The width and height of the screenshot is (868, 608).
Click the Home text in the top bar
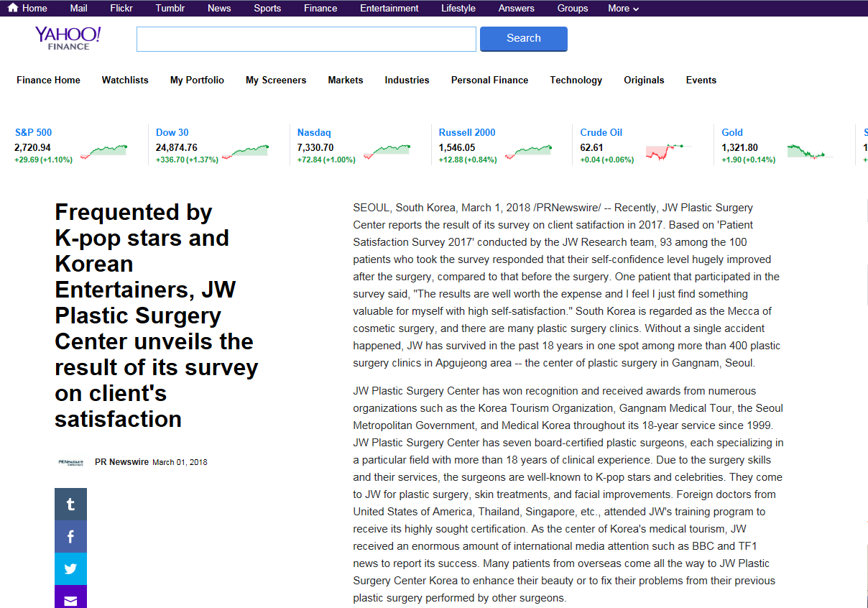tap(34, 9)
